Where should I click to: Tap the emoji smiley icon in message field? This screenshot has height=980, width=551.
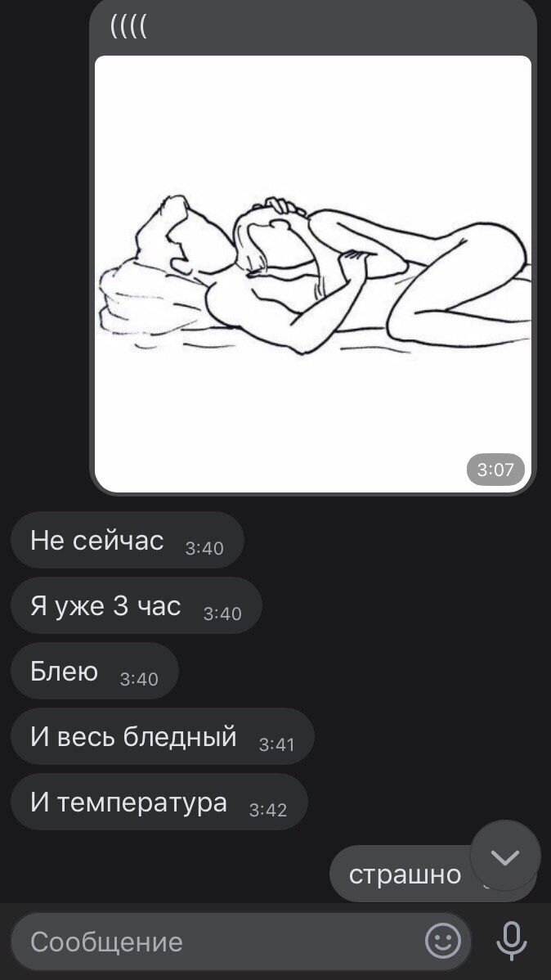coord(443,941)
